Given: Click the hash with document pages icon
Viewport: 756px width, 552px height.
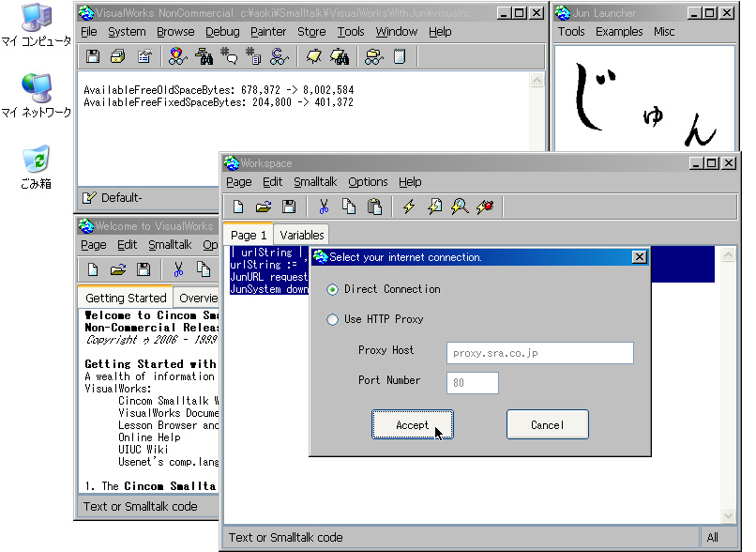Looking at the screenshot, I should point(253,57).
